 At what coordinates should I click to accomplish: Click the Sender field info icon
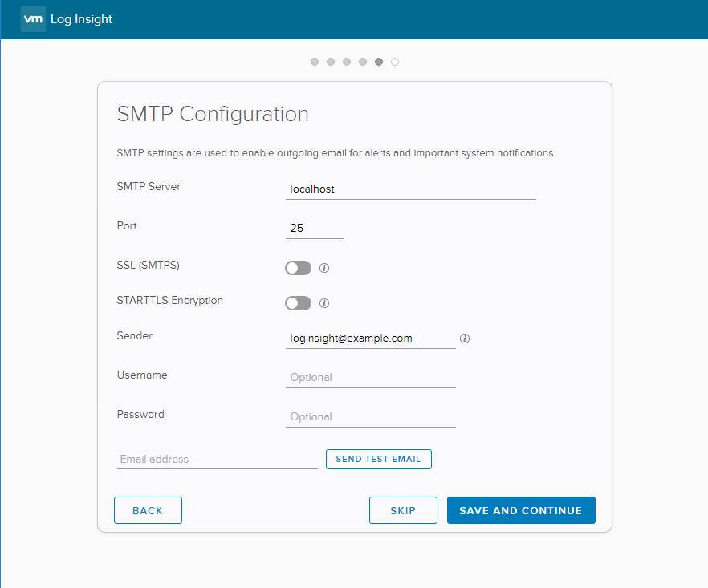(465, 339)
